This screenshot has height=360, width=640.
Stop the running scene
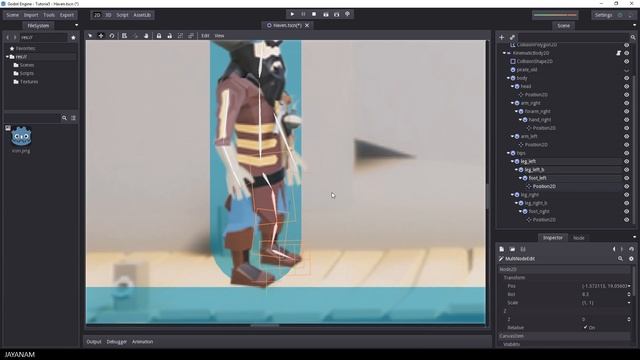(x=314, y=14)
